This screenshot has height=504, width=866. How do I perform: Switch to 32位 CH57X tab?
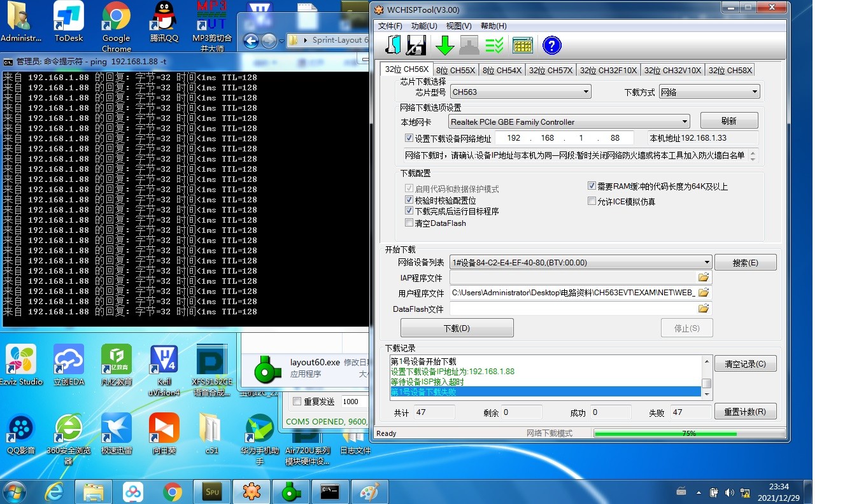551,70
